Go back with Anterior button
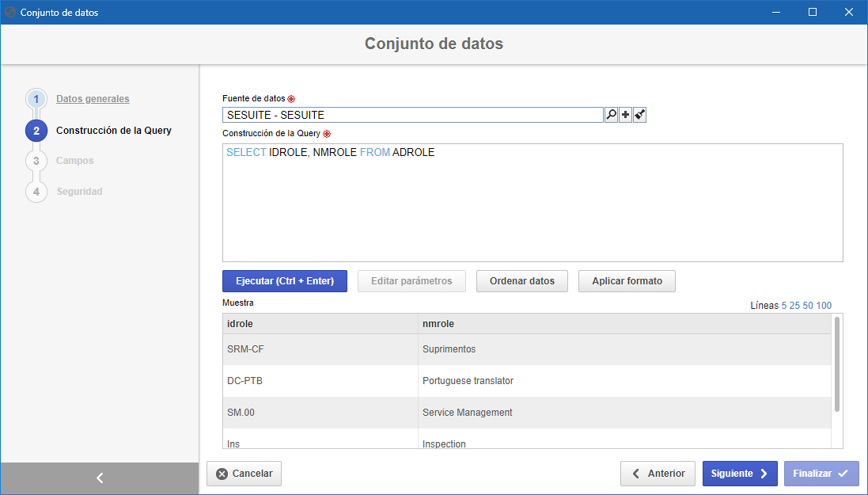 [658, 474]
